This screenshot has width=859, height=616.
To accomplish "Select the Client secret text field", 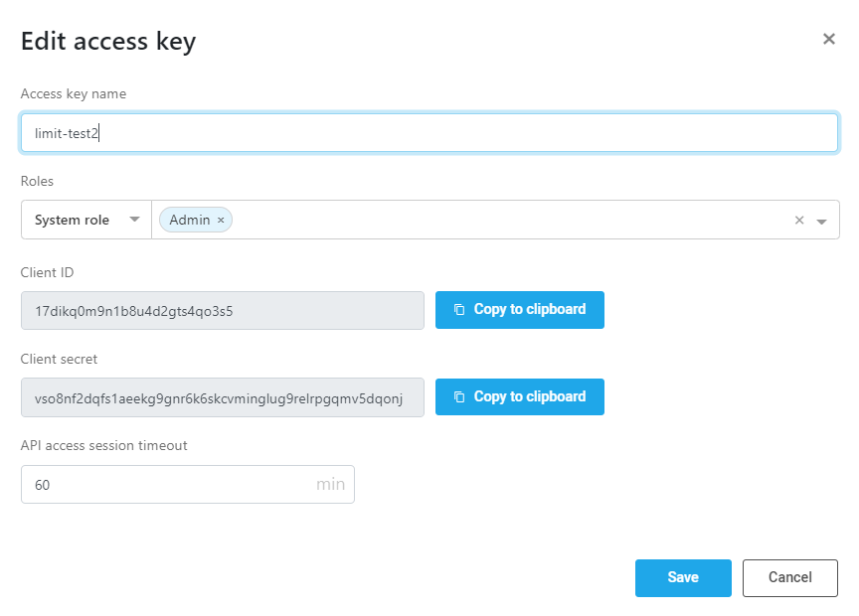I will pyautogui.click(x=223, y=397).
